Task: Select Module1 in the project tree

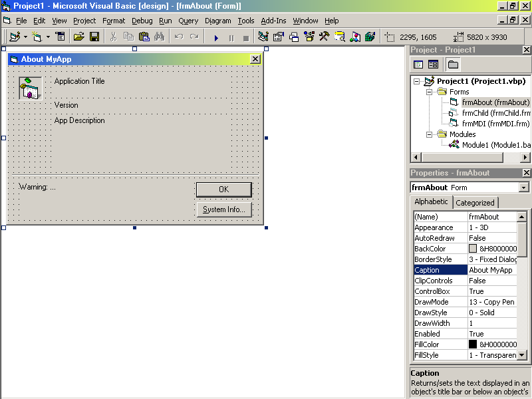Action: click(496, 145)
